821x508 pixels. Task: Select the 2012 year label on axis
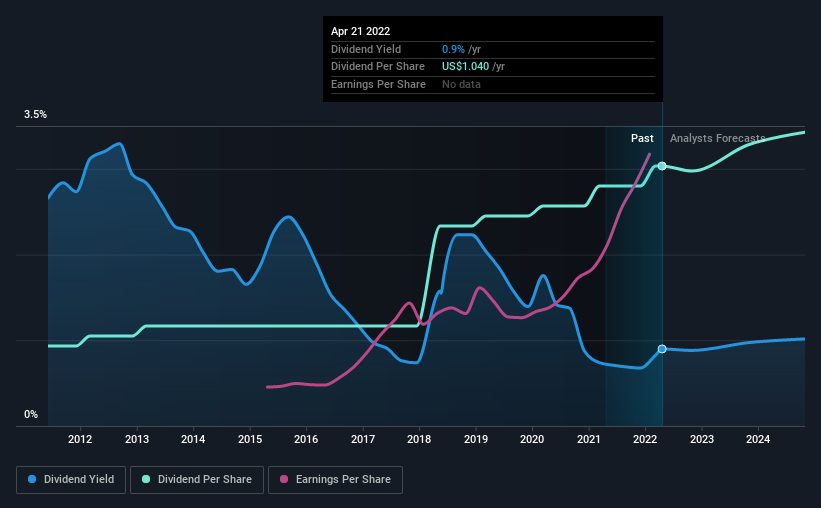coord(80,439)
